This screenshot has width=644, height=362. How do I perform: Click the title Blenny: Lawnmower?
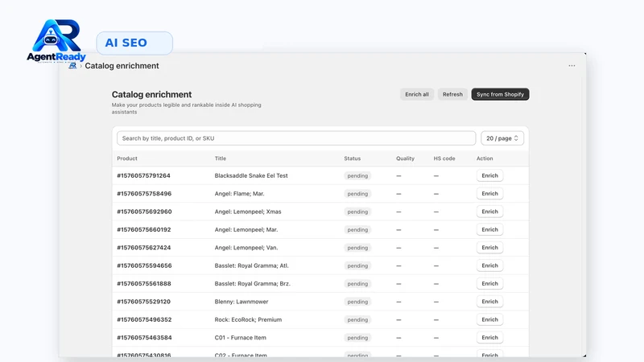pyautogui.click(x=241, y=302)
